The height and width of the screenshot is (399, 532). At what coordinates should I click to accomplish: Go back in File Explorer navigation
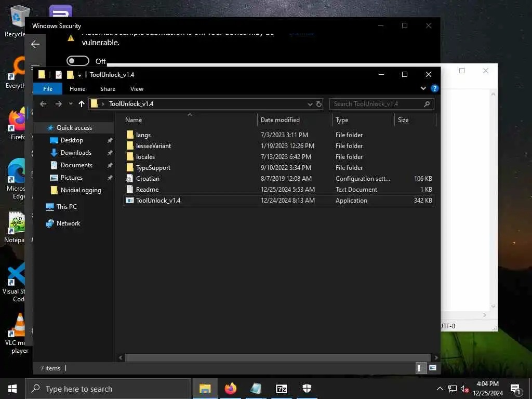pyautogui.click(x=43, y=104)
